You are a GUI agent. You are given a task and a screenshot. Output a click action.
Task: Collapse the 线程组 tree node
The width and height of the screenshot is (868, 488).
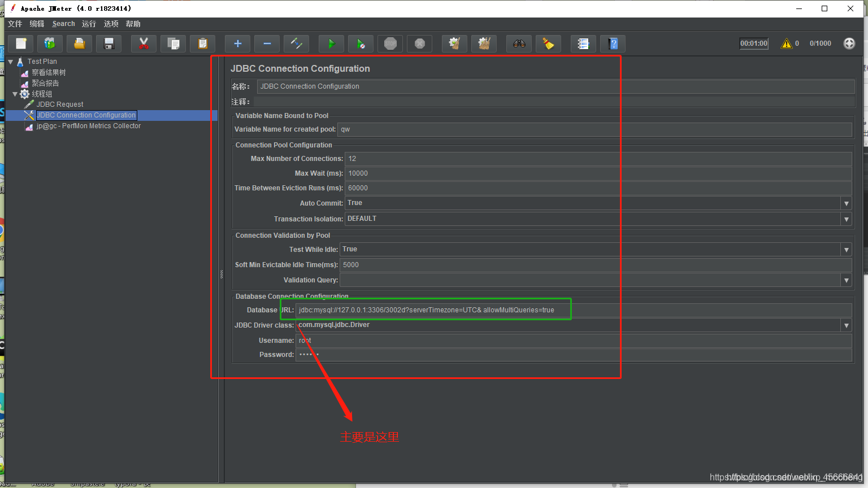[15, 94]
